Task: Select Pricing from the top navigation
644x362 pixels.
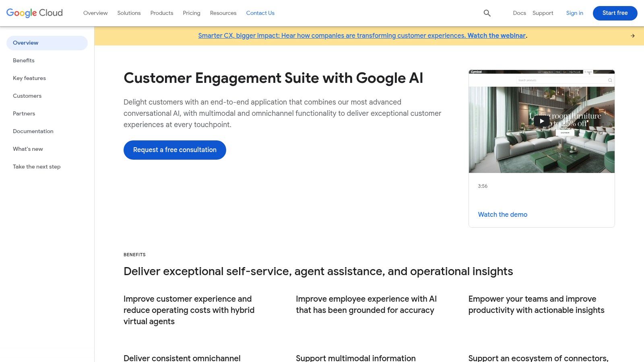Action: tap(191, 13)
